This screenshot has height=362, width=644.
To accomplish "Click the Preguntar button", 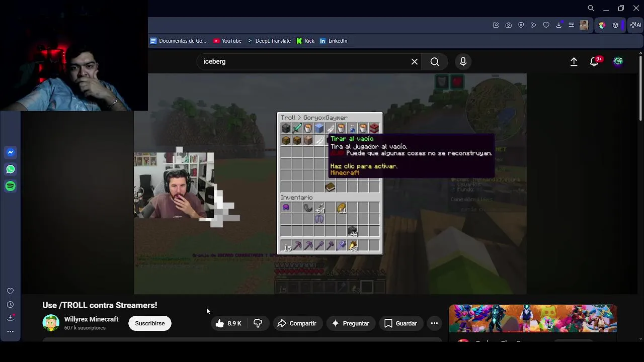I will (x=350, y=323).
